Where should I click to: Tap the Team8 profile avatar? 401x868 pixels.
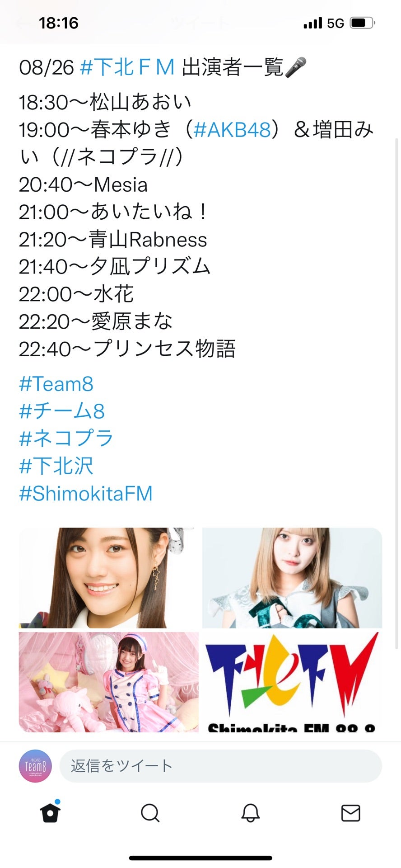point(35,766)
